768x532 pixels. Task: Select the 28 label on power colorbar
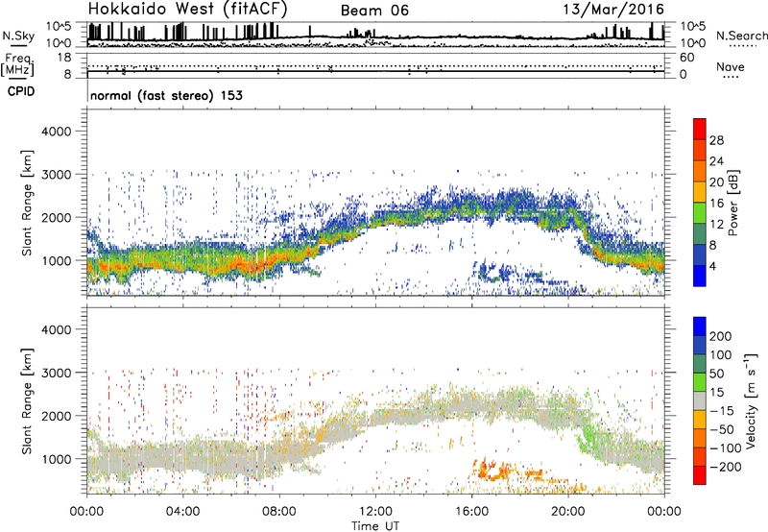point(716,140)
